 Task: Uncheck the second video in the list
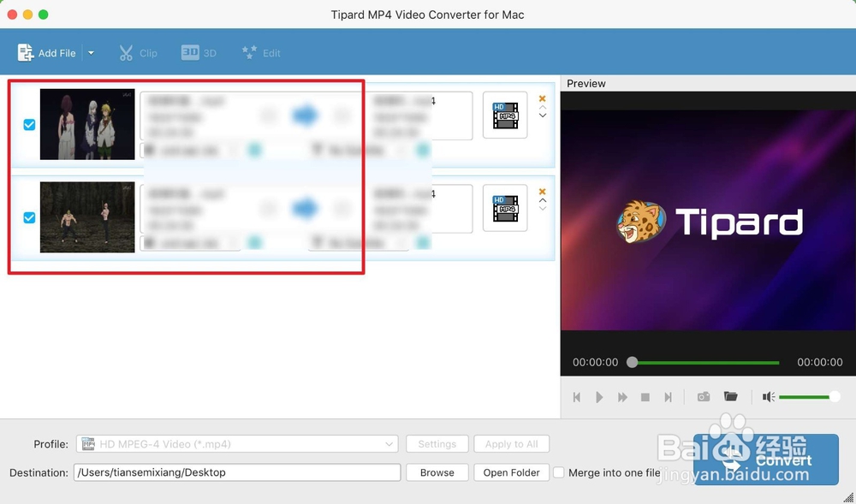coord(28,217)
